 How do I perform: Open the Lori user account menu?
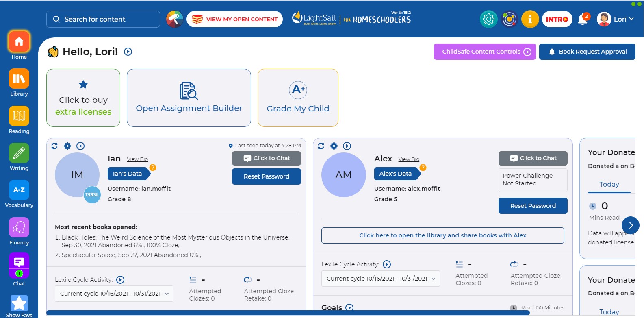(615, 19)
